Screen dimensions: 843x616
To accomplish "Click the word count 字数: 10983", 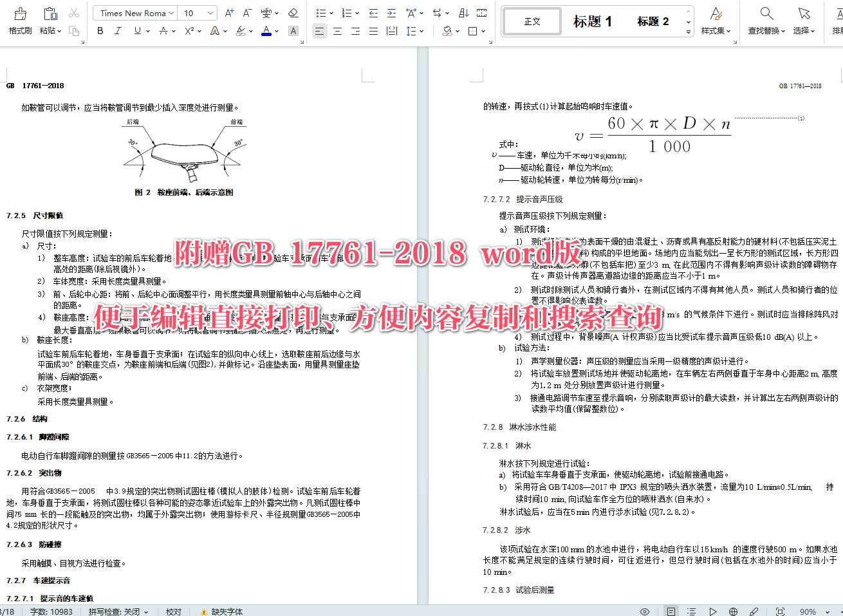I will [x=50, y=611].
